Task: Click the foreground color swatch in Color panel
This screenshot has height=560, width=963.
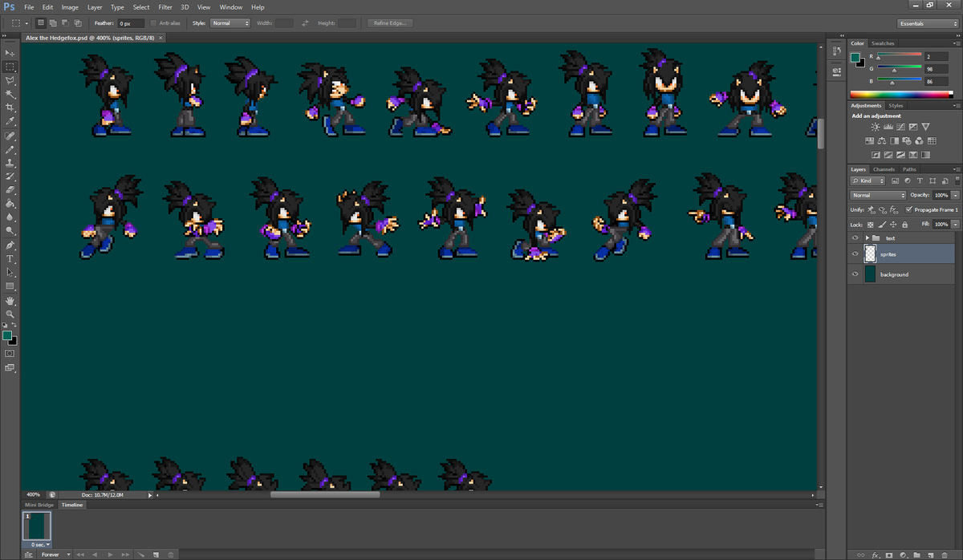Action: (855, 57)
